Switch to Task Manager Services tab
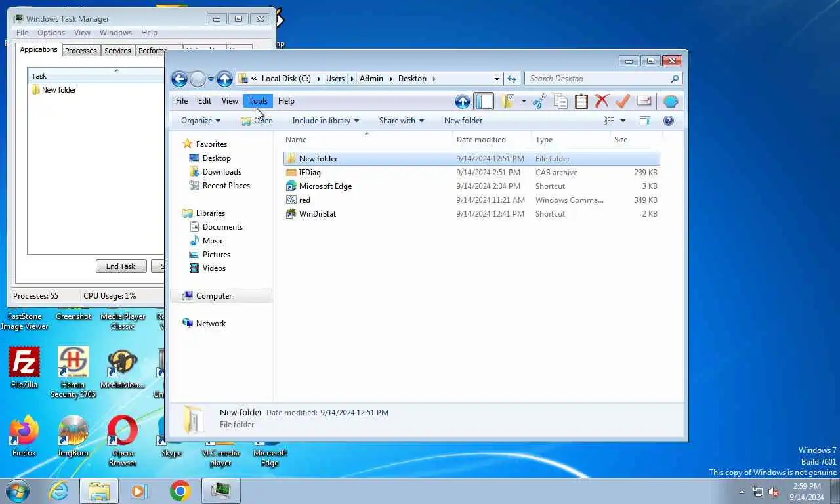Screen dimensions: 840x504 117,51
